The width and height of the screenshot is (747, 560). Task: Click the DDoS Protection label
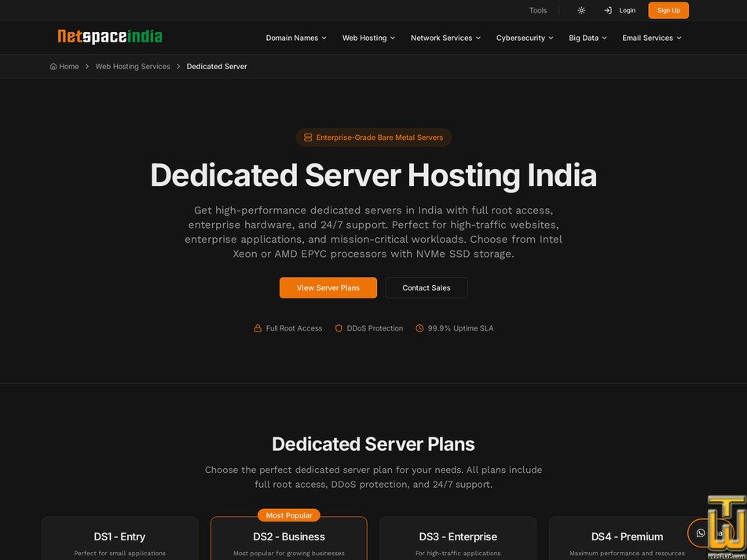point(375,328)
